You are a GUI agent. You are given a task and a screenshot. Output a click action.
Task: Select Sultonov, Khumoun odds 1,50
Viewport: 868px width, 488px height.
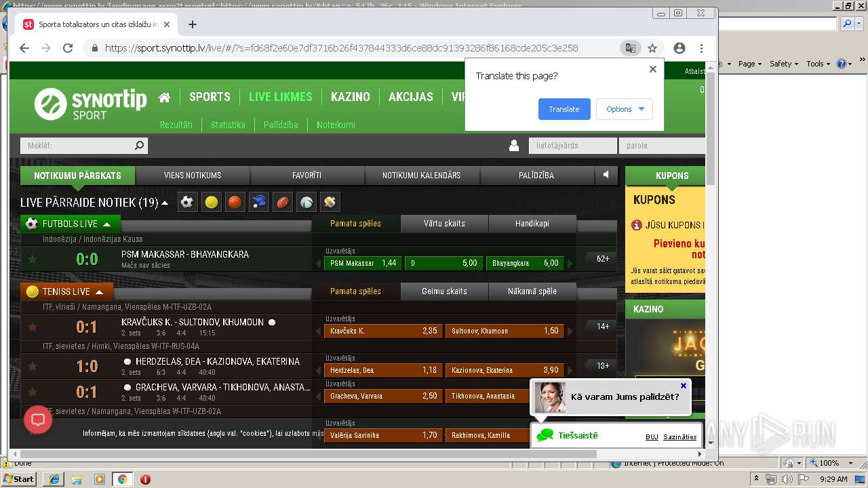[505, 331]
